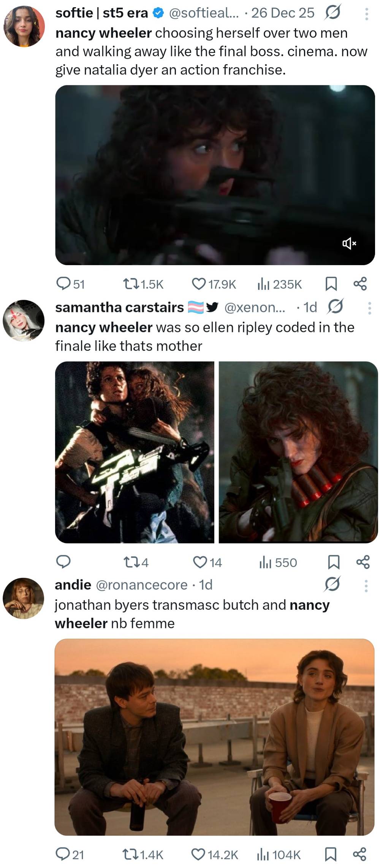Bookmark softie's tweet
Viewport: 380px width, 868px height.
[x=331, y=284]
